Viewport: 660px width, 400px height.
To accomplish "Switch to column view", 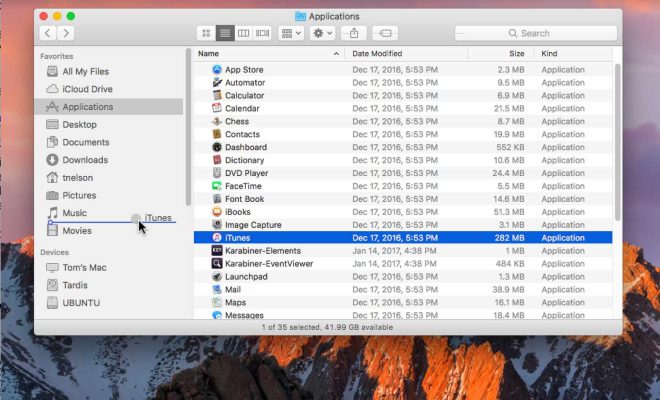I will point(244,33).
